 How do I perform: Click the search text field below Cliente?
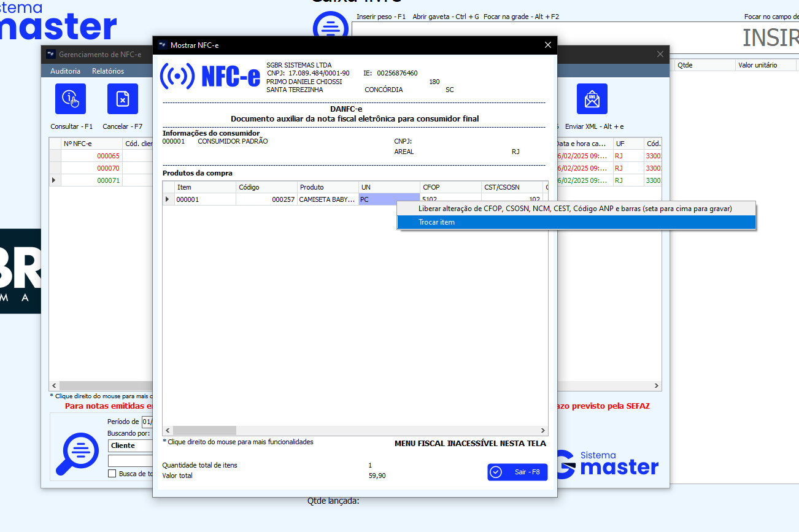[x=131, y=460]
